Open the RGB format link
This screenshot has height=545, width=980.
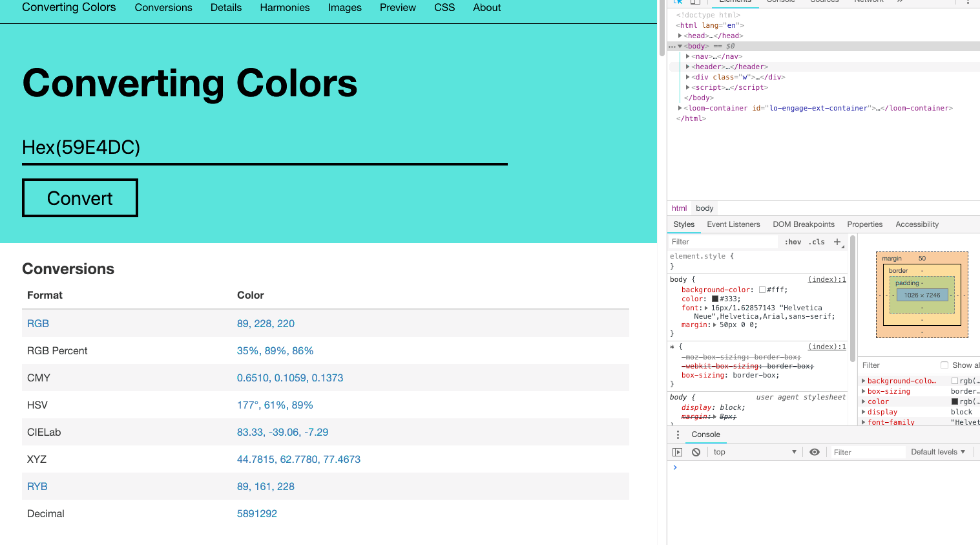click(x=38, y=323)
